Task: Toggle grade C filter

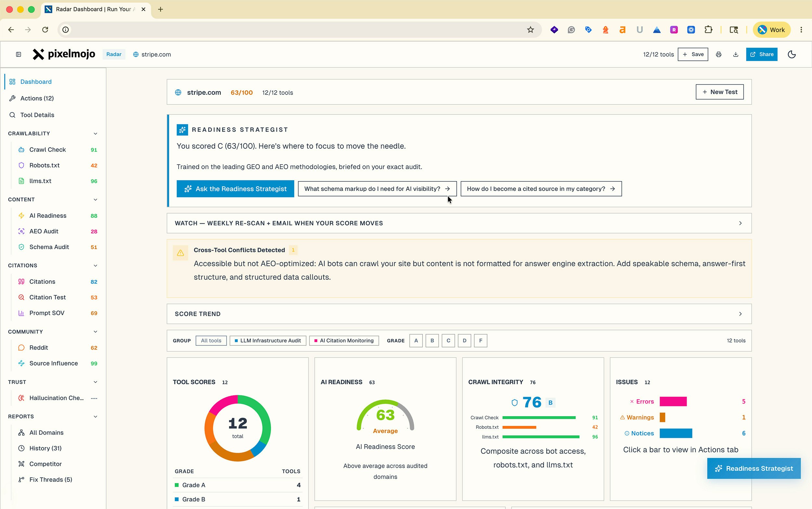Action: [x=448, y=341]
